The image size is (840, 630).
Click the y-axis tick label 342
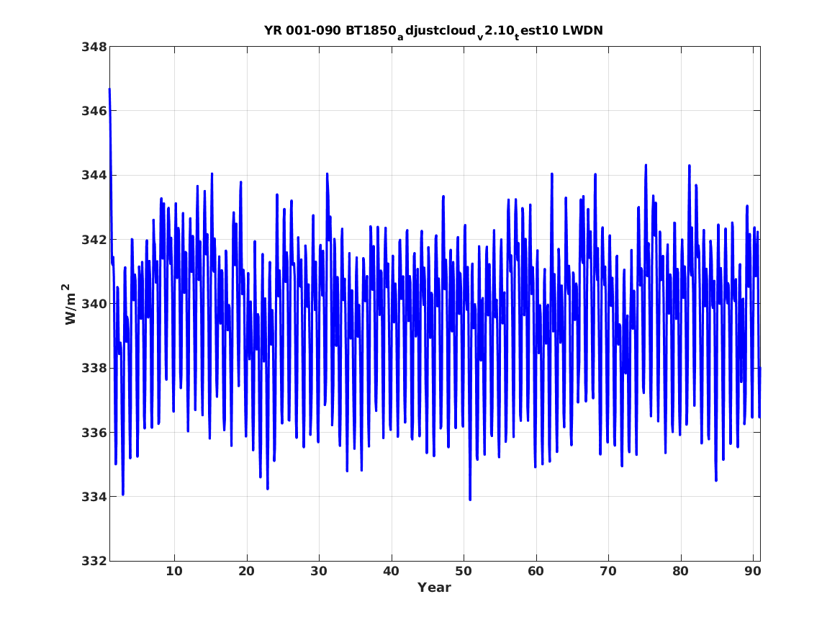pos(94,240)
